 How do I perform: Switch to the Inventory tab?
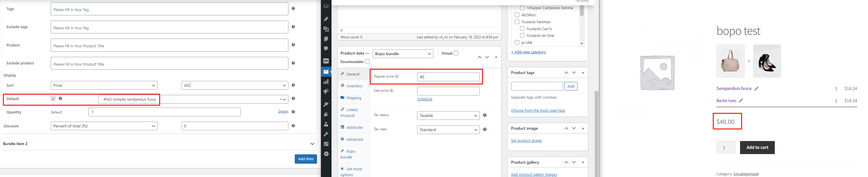click(354, 86)
